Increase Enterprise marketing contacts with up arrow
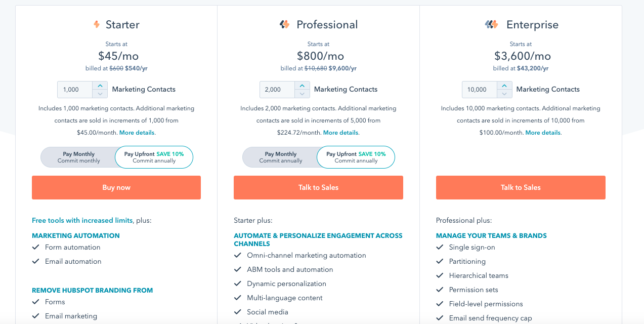644x324 pixels. 504,86
